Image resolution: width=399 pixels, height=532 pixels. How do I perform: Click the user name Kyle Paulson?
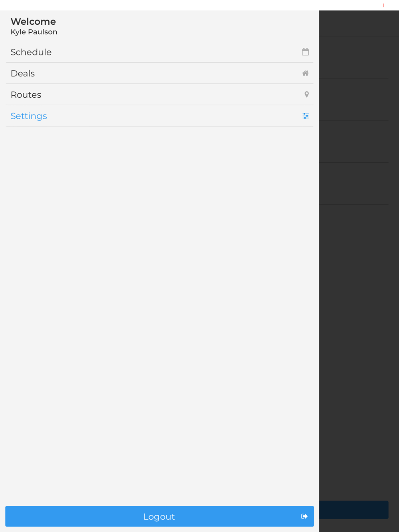click(x=34, y=32)
